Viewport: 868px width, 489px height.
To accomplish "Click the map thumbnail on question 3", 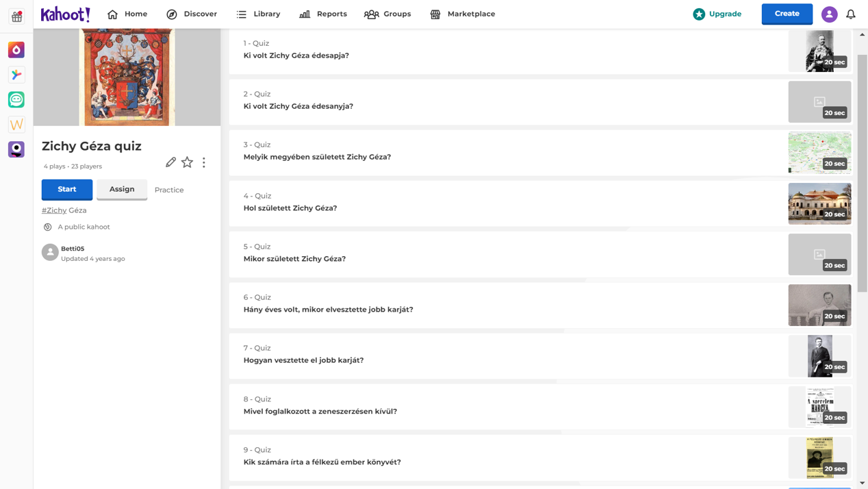I will [819, 152].
